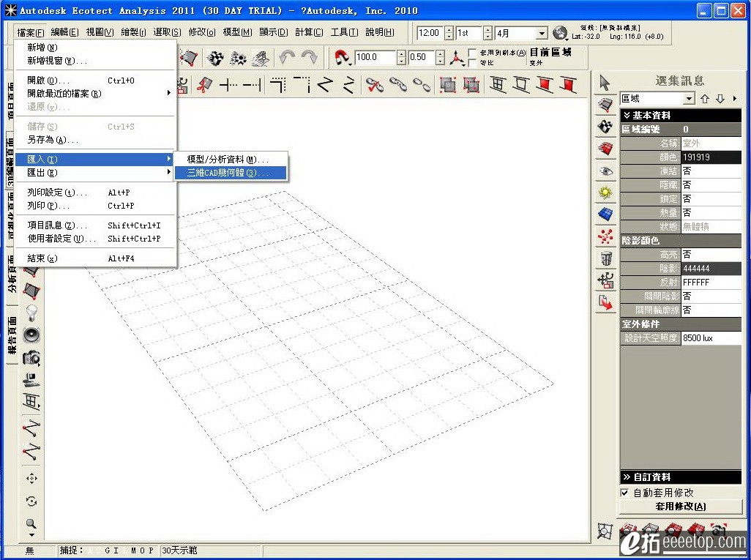Choose 模型/分析資料 import option
Screen dimensions: 751x560
[x=231, y=159]
